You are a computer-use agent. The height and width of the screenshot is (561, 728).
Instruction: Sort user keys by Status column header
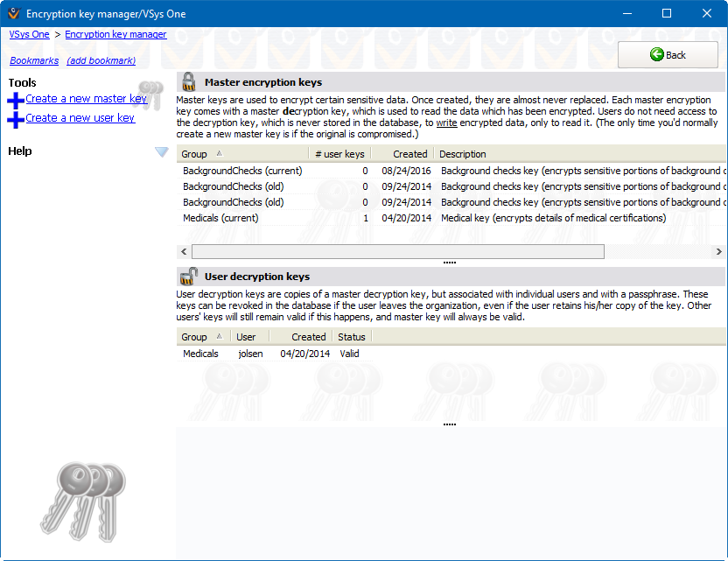[352, 337]
